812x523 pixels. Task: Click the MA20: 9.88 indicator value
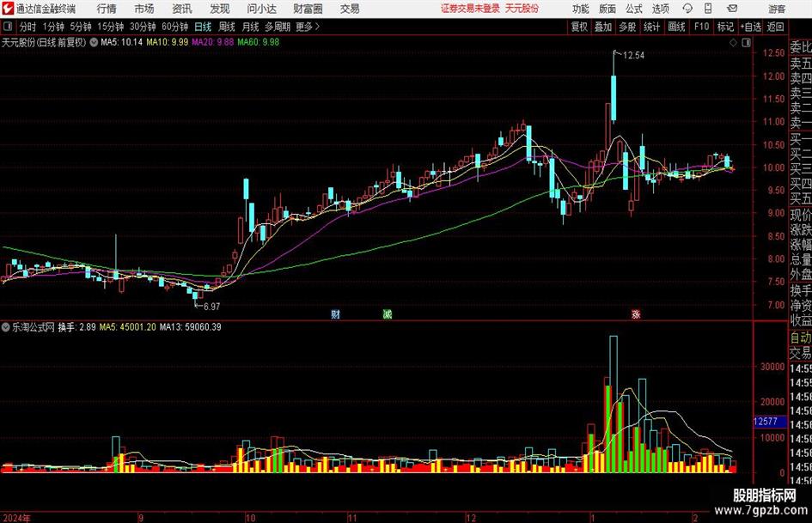click(x=213, y=42)
